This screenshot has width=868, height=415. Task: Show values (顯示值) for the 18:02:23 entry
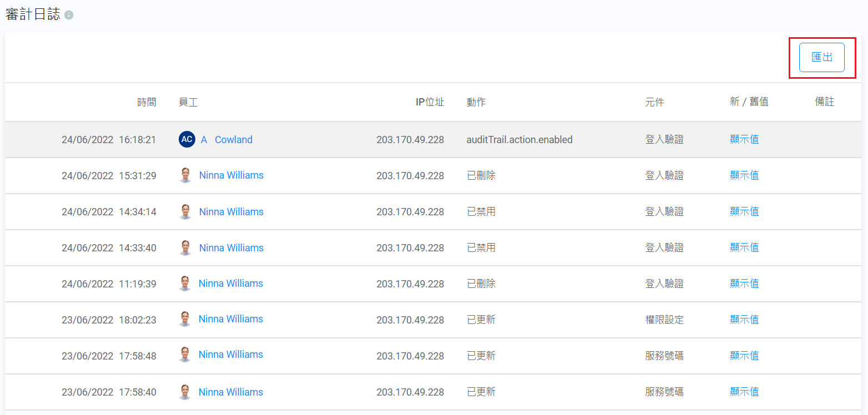[x=744, y=320]
